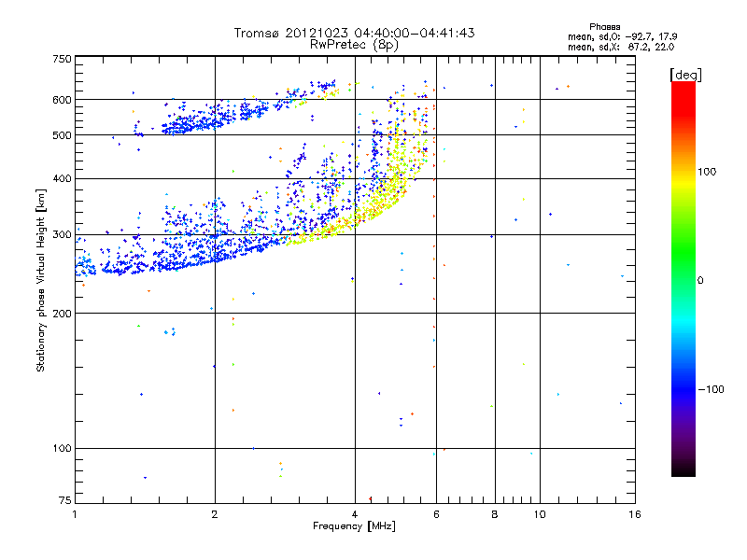Click the y-axis tick label '600'
Screen dimensions: 747x560
tap(62, 100)
